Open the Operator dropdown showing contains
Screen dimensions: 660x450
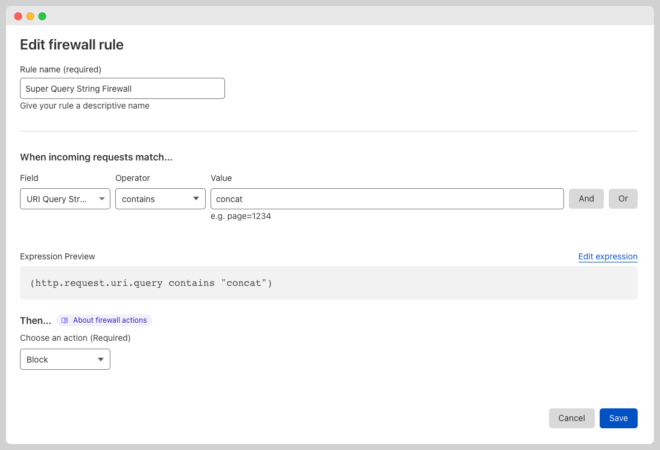(160, 199)
